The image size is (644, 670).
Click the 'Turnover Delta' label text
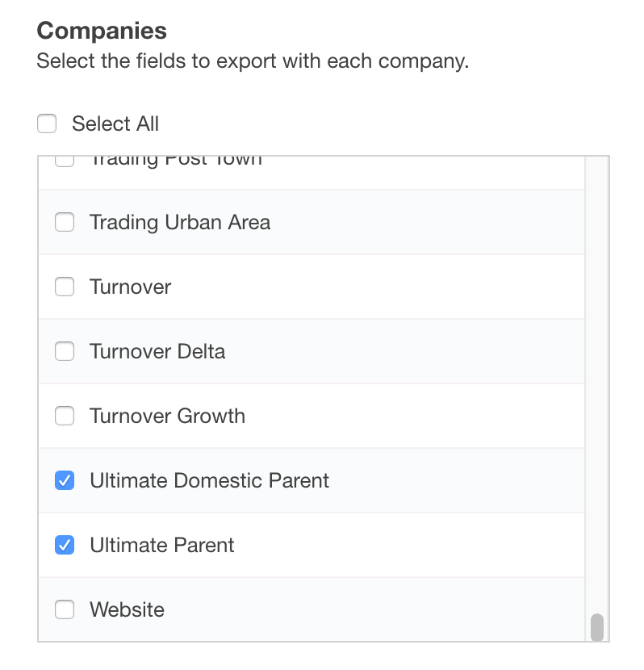point(157,351)
